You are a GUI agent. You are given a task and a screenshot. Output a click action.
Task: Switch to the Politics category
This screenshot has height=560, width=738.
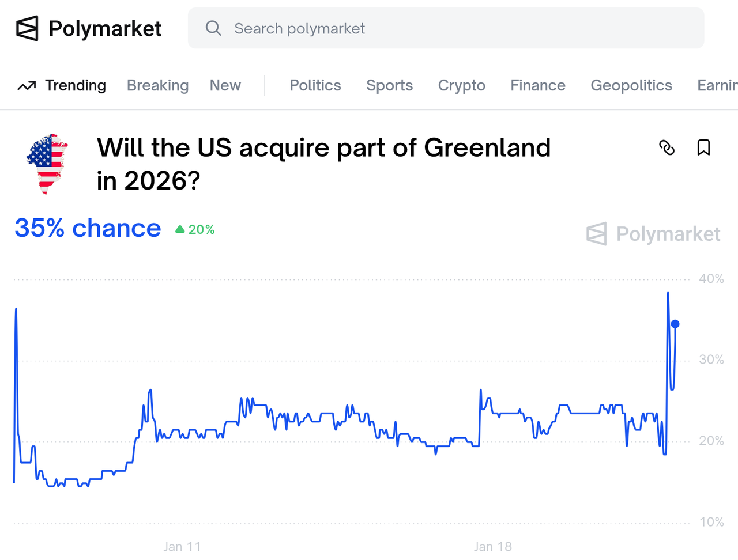pyautogui.click(x=315, y=85)
